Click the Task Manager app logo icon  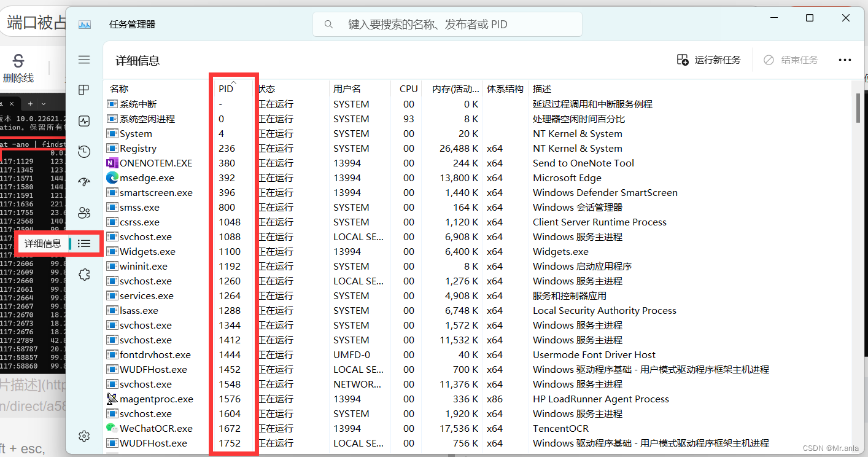(x=85, y=25)
